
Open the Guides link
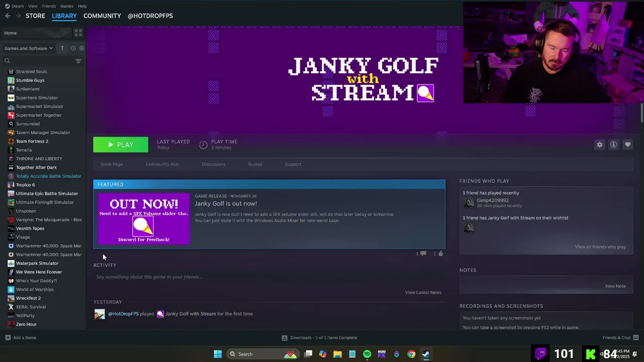[255, 164]
